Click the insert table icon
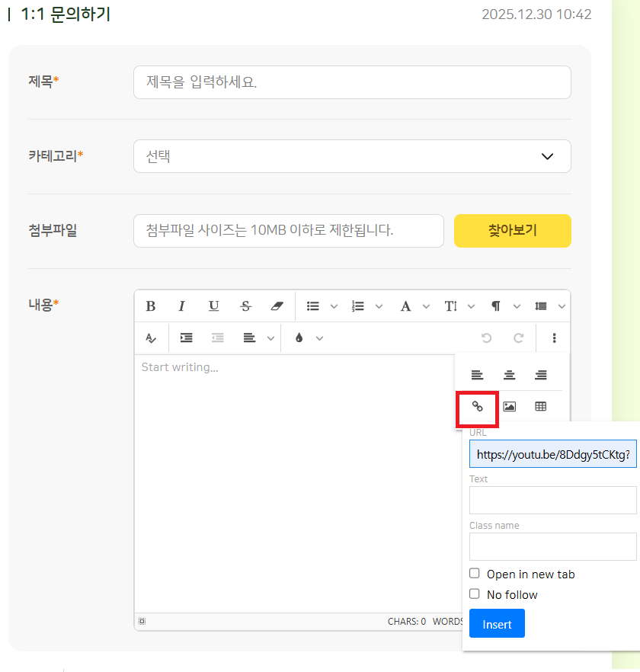The width and height of the screenshot is (640, 672). pos(541,406)
